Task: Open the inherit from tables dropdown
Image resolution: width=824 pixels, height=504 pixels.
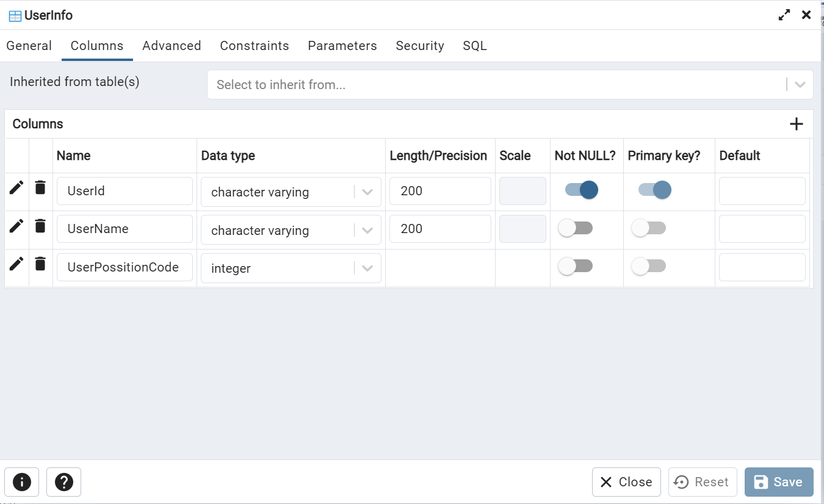Action: point(800,85)
